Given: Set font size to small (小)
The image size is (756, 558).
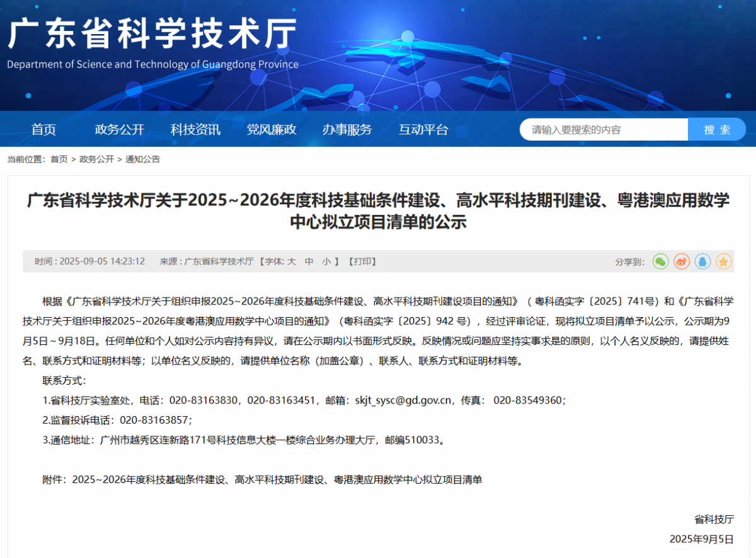Looking at the screenshot, I should [326, 262].
